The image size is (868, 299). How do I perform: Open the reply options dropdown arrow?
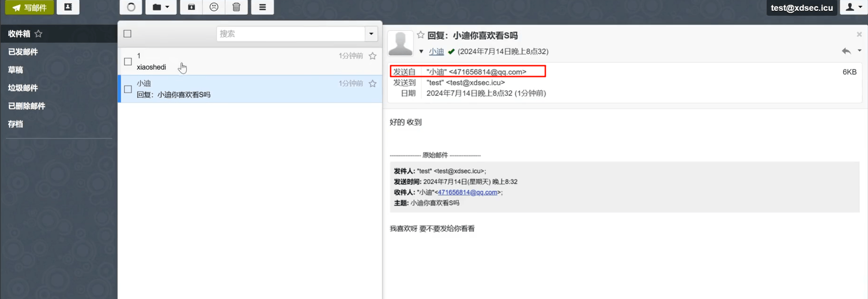click(860, 51)
